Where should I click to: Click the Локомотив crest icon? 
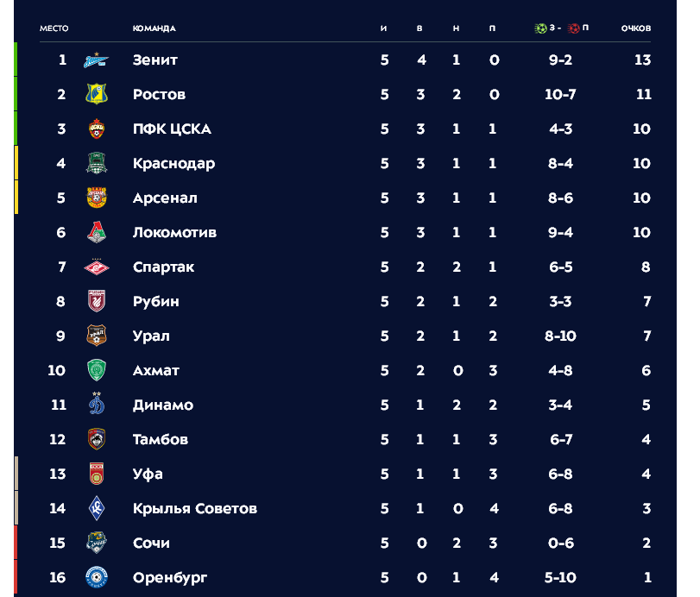click(97, 232)
